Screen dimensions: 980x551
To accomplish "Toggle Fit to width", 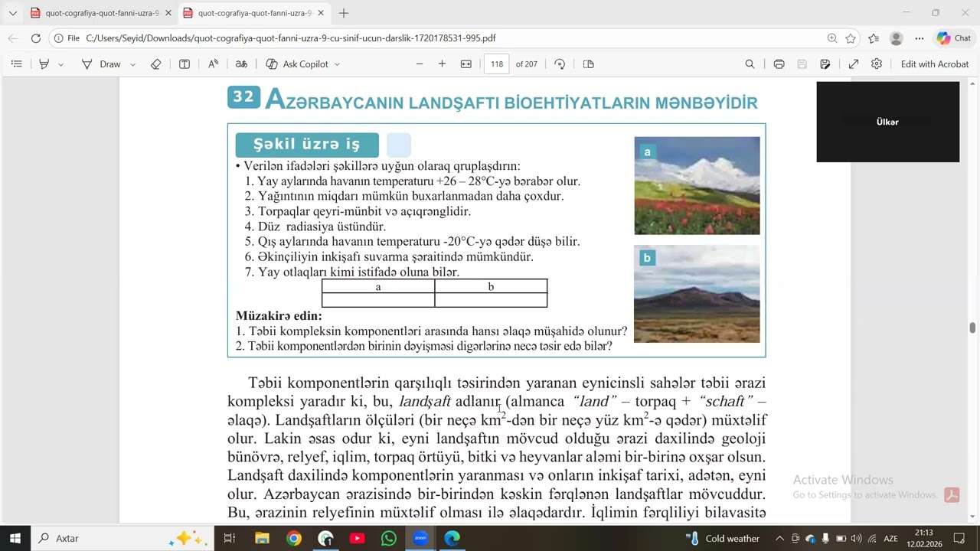I will 465,64.
